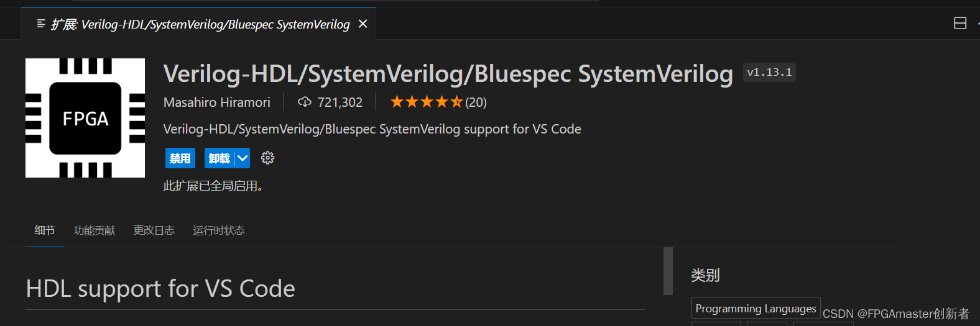Close the Verilog-HDL extension tab
This screenshot has height=326, width=980.
pyautogui.click(x=363, y=24)
